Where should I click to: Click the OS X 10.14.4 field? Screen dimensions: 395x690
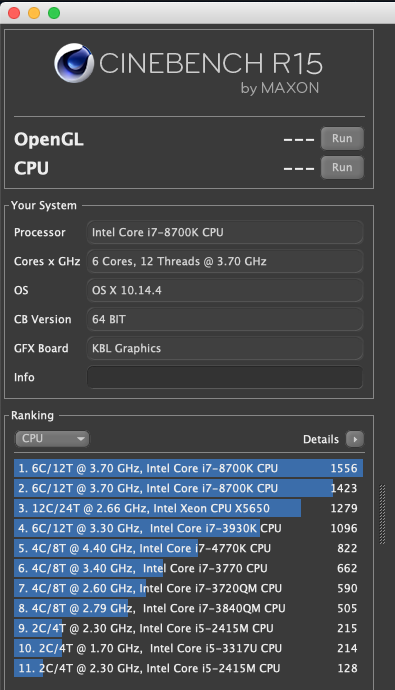225,290
